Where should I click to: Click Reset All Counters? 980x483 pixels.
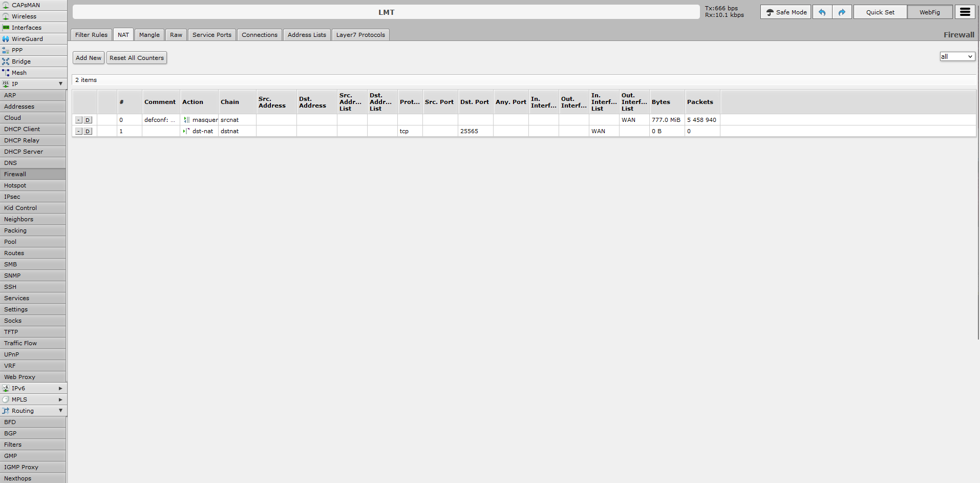137,58
